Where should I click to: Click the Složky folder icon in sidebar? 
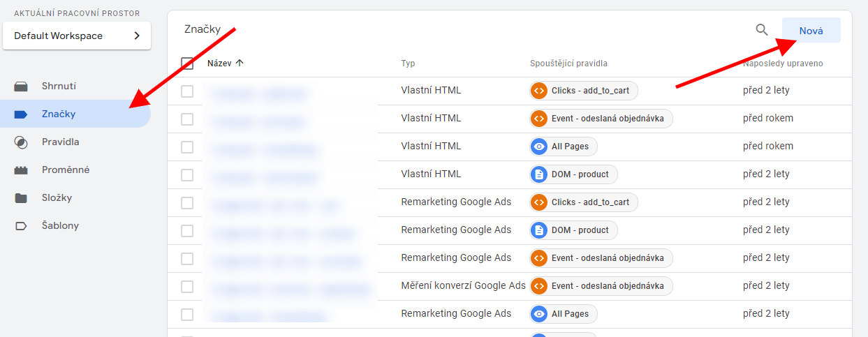pos(21,198)
